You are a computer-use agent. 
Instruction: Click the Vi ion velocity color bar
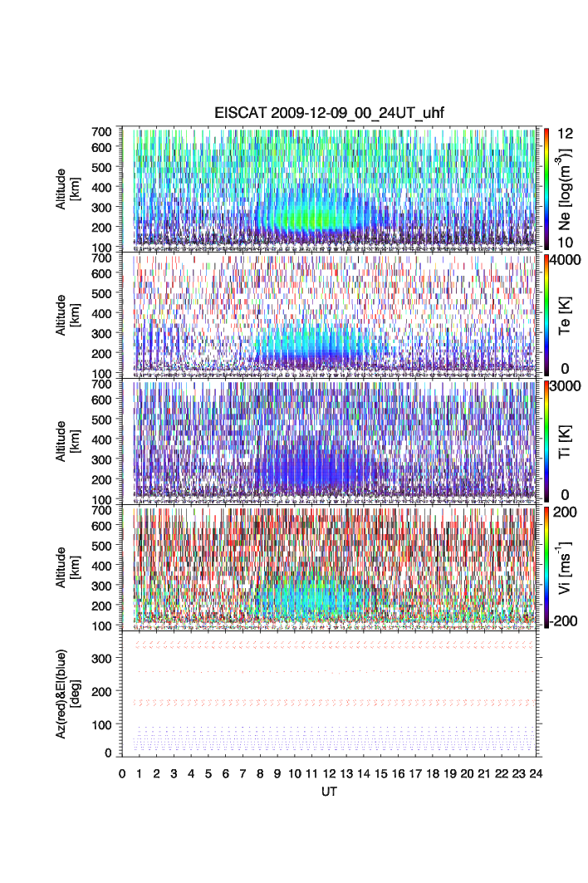546,567
